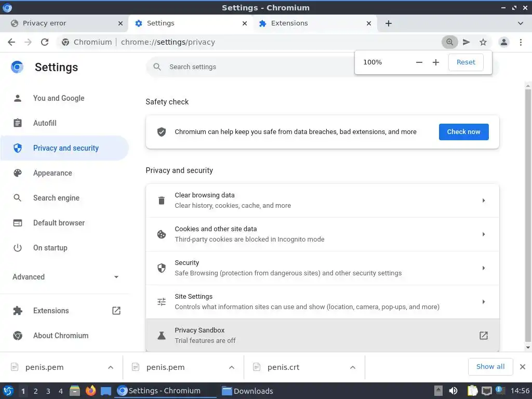Screen dimensions: 532x399
Task: Click the cookie icon beside Cookies row
Action: pos(162,234)
